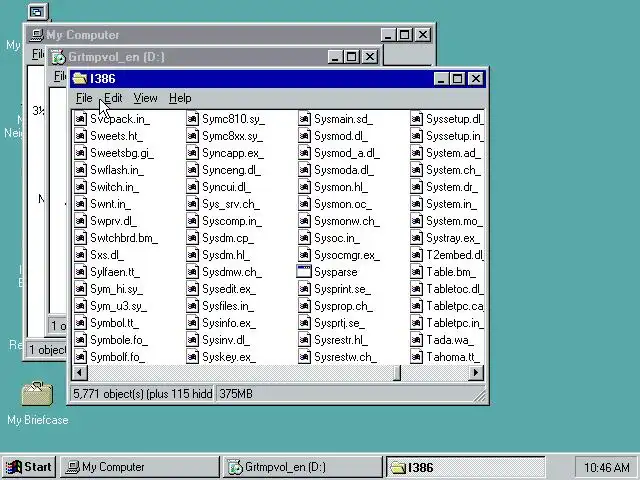The height and width of the screenshot is (480, 640).
Task: Select the Sysmain.sd_ file icon
Action: coord(304,119)
